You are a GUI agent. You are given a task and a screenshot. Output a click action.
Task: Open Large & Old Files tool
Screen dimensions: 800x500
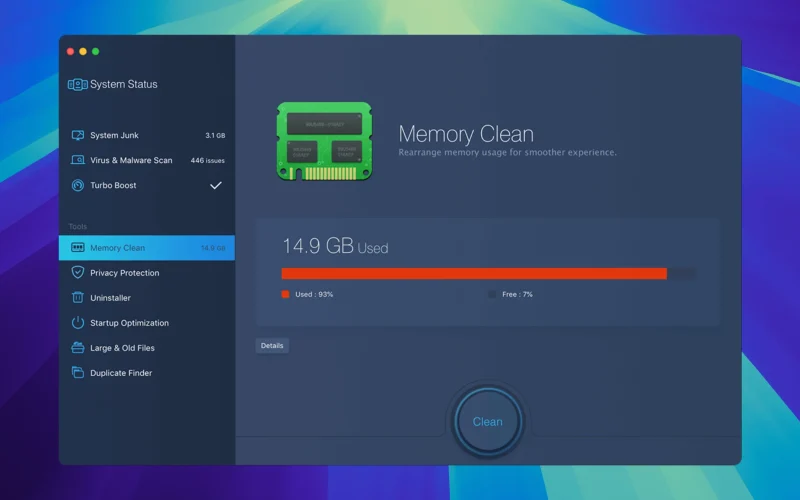click(147, 347)
